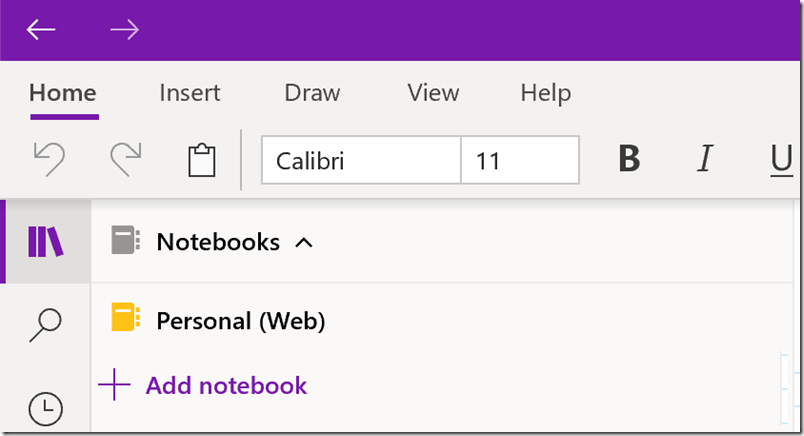The height and width of the screenshot is (436, 804).
Task: Click the back arrow in title bar
Action: point(41,30)
